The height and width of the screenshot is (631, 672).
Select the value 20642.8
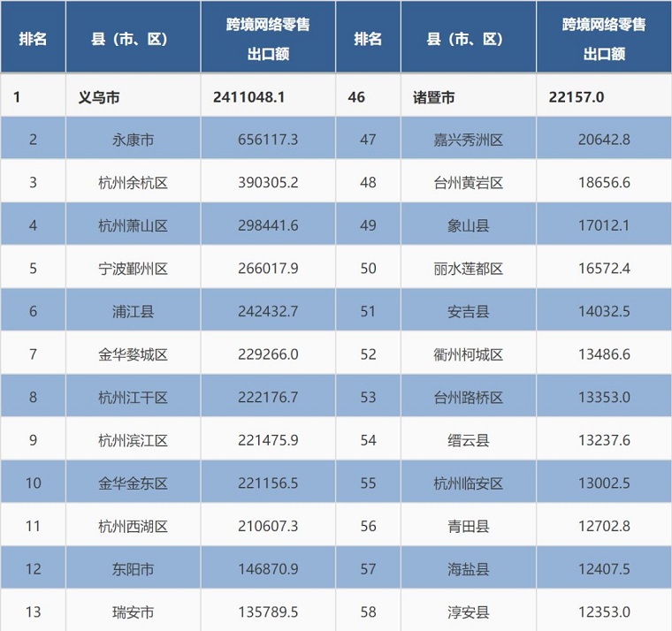click(604, 140)
